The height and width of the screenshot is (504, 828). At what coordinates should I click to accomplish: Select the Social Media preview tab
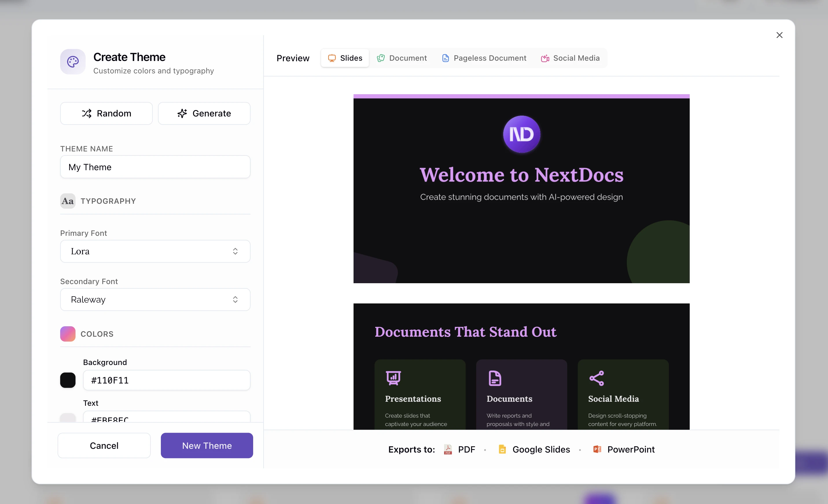pos(570,58)
